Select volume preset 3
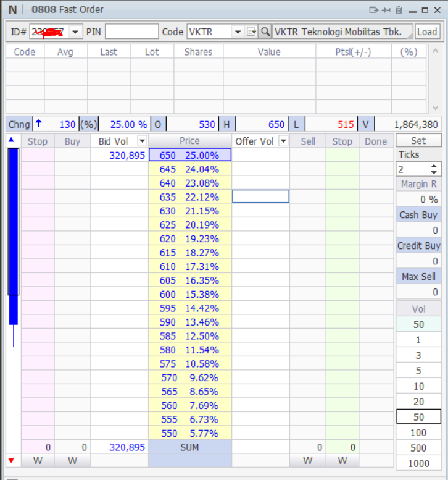 point(418,355)
